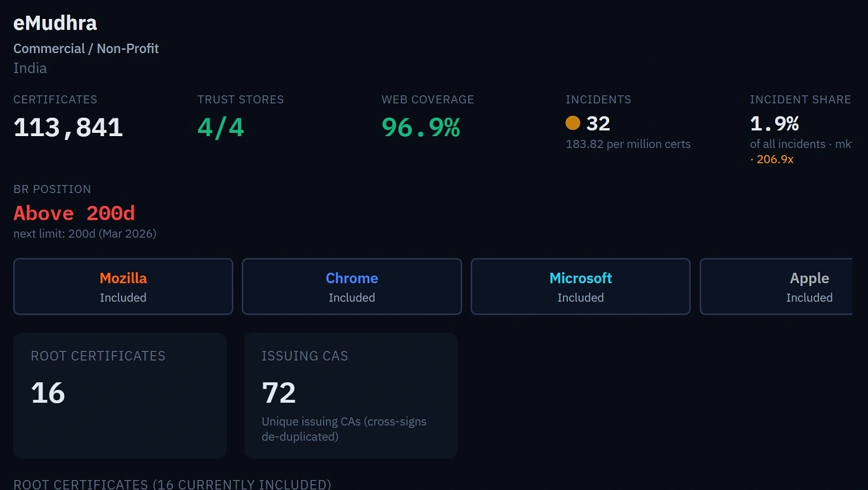The width and height of the screenshot is (868, 490).
Task: Click the Root Certificates (16 currently included) heading
Action: (172, 484)
